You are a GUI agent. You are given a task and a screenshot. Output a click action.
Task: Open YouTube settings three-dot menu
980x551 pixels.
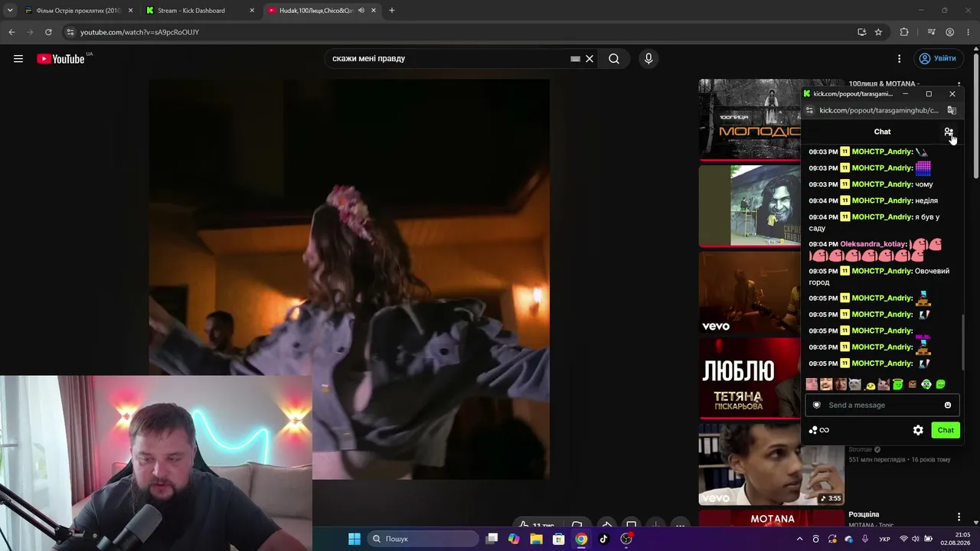tap(899, 59)
